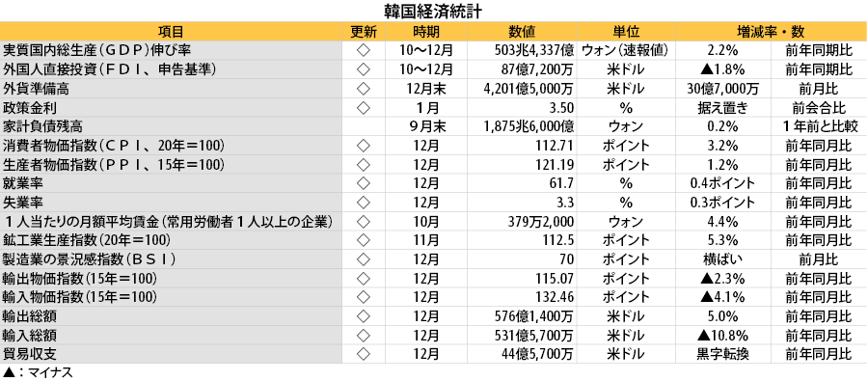
Task: Click the diamond icon in 輸出総額 row
Action: coord(364,316)
